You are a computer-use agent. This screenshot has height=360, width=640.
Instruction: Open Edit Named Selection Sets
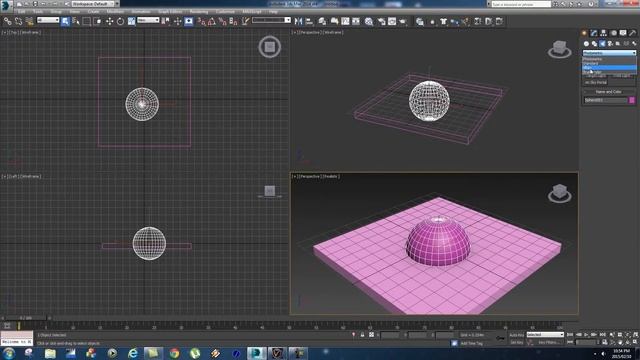tap(245, 21)
